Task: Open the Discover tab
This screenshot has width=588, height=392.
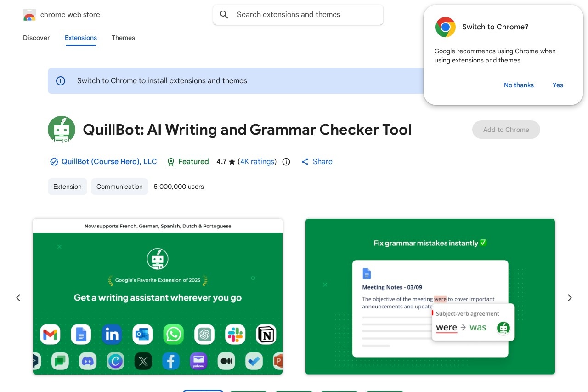Action: pyautogui.click(x=36, y=38)
